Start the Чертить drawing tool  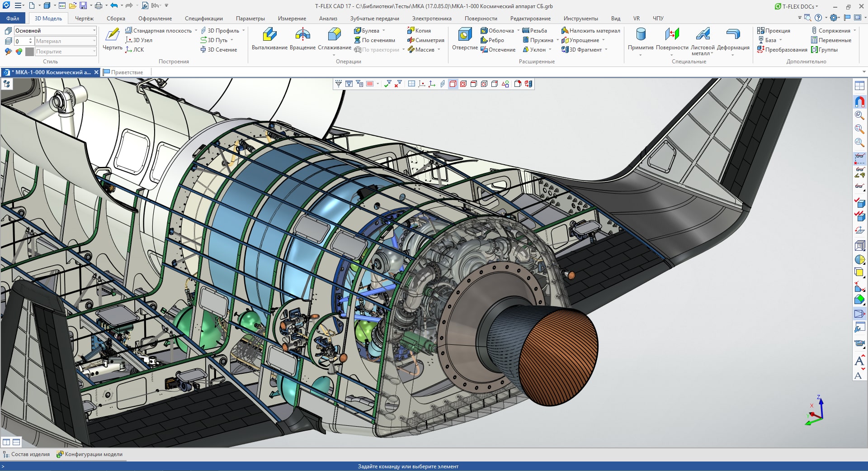[x=112, y=35]
